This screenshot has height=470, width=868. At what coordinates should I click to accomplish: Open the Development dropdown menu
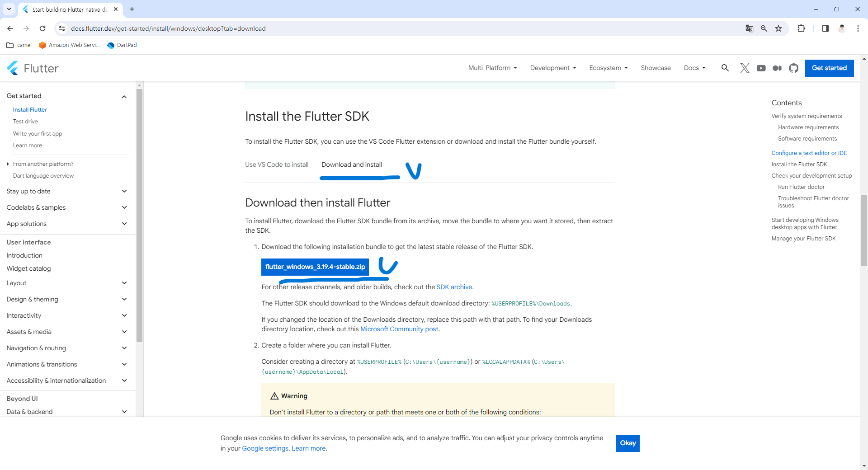tap(553, 68)
